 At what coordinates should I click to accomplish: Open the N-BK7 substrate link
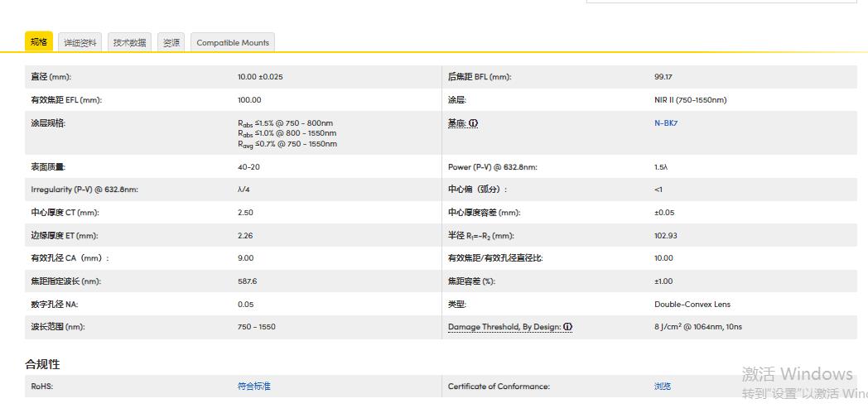[666, 123]
